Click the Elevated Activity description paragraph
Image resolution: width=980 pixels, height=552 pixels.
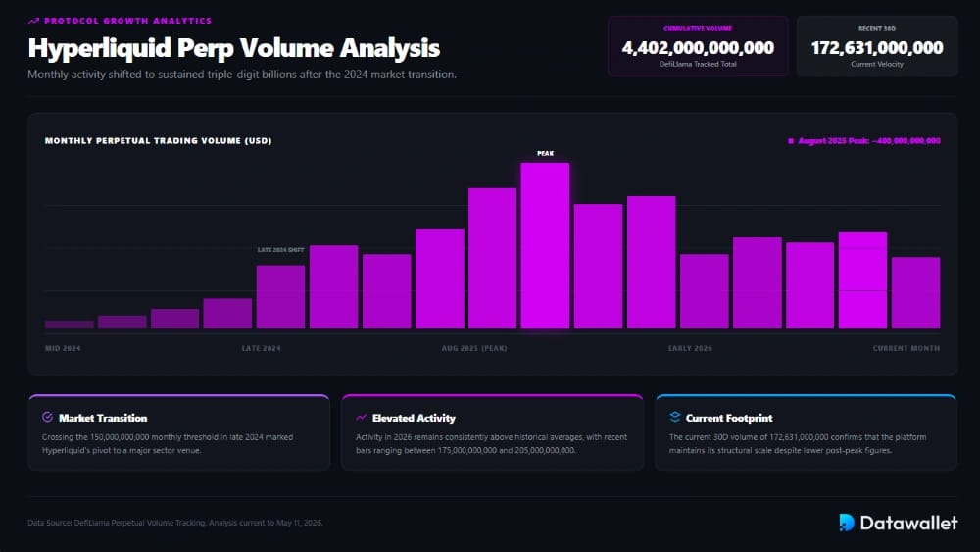pos(491,444)
